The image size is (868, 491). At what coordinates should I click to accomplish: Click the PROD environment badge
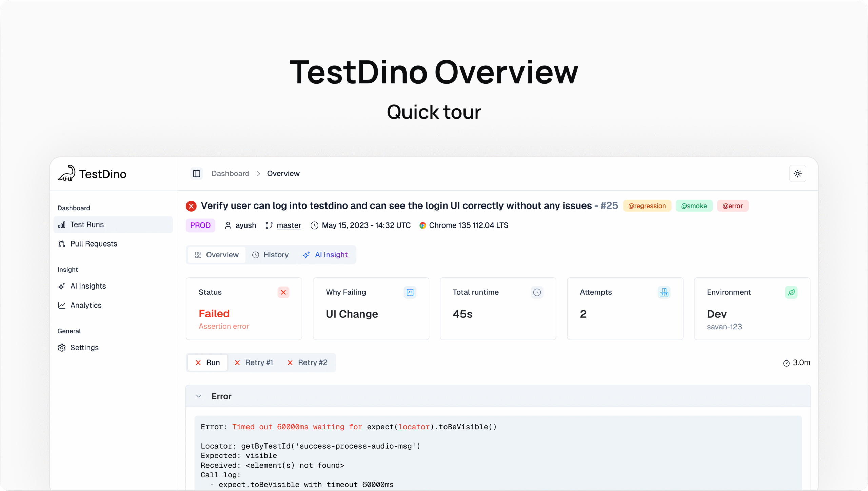click(x=200, y=225)
